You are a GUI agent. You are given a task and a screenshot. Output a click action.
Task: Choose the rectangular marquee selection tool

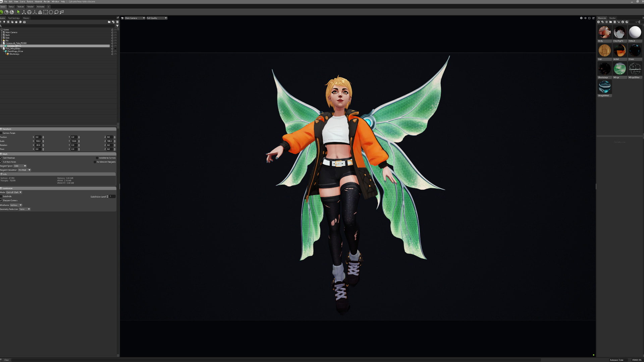[x=46, y=12]
